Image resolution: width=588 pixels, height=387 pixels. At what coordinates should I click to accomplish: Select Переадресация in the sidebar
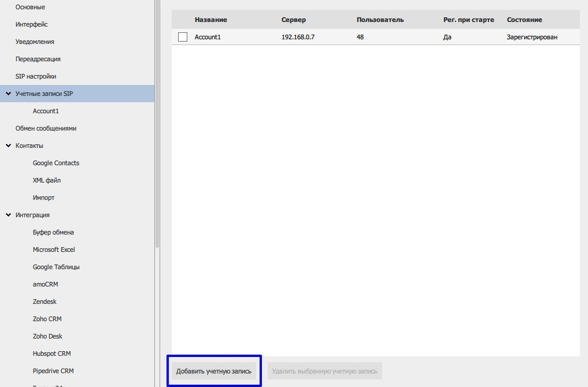click(38, 59)
